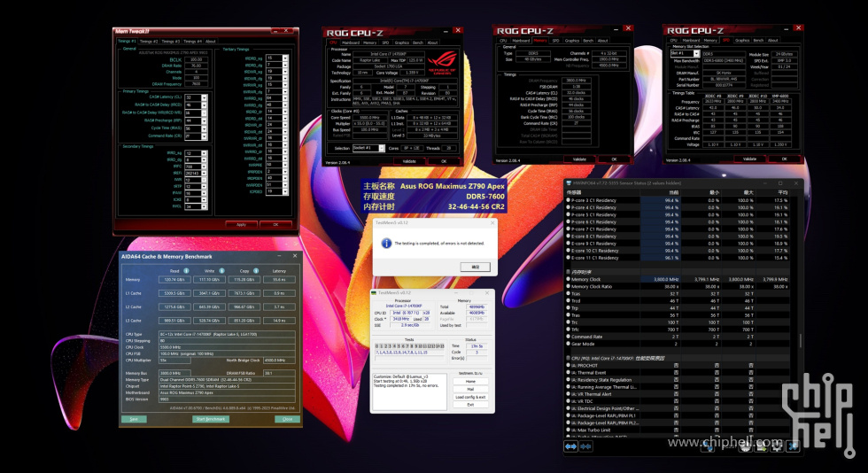Click the blue info icon in TestMem5 dialog
This screenshot has width=868, height=473.
click(x=386, y=244)
